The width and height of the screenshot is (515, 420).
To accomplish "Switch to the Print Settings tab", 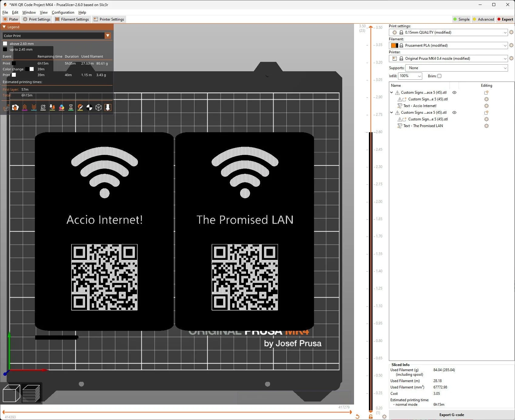I will click(x=37, y=19).
